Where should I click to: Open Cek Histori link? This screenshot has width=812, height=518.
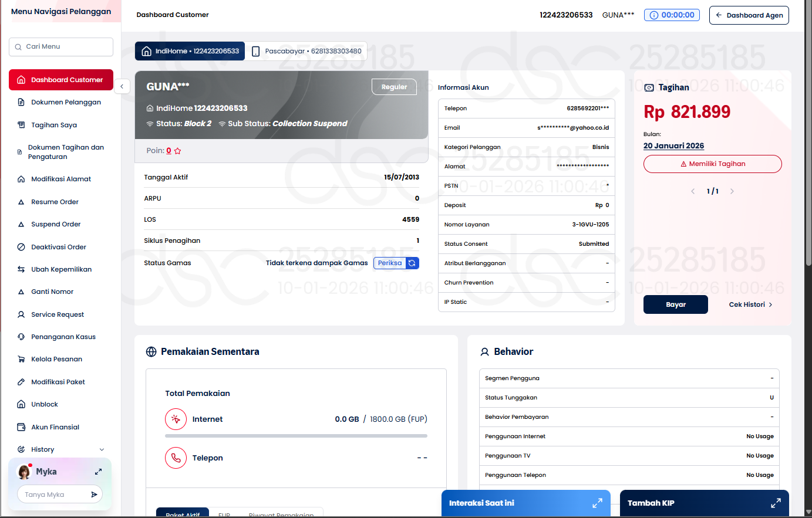(750, 304)
